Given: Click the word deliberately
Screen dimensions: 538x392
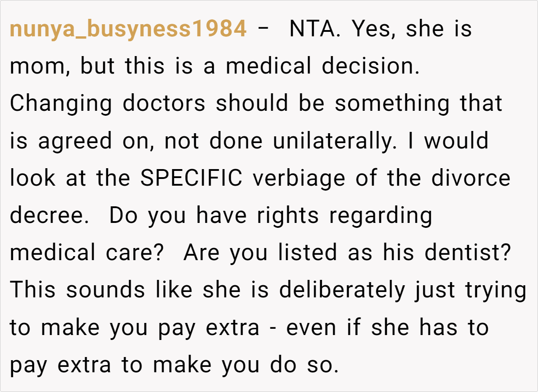Looking at the screenshot, I should click(x=342, y=290).
